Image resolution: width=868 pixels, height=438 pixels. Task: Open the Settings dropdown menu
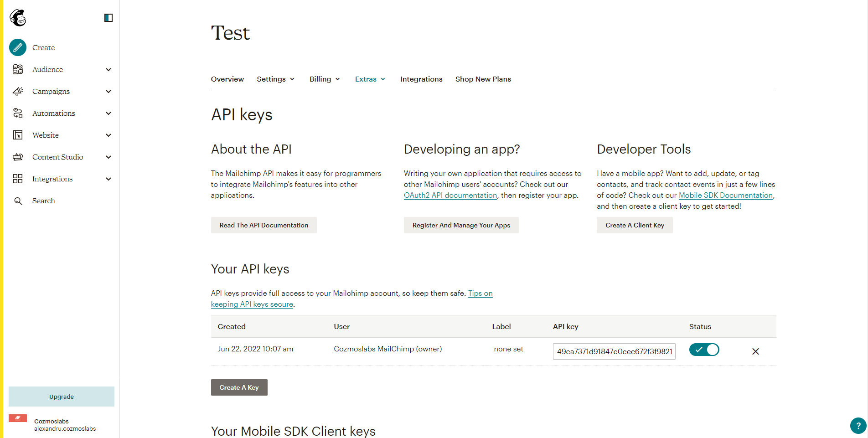click(276, 79)
